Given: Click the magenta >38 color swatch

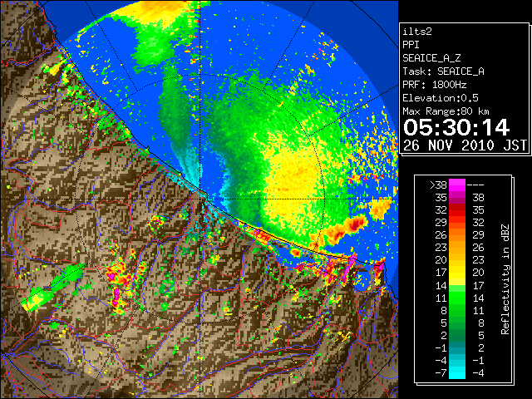Looking at the screenshot, I should (x=457, y=185).
